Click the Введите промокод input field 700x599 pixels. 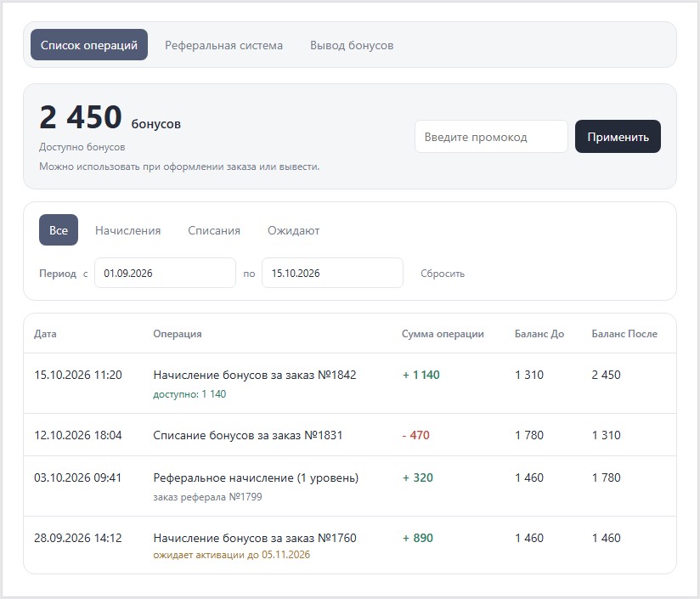point(491,137)
